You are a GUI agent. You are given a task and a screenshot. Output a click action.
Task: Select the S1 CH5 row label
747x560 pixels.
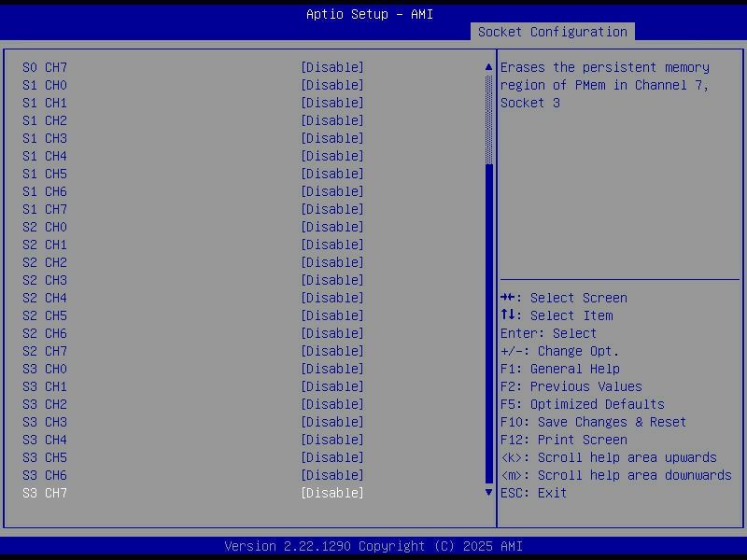tap(45, 174)
